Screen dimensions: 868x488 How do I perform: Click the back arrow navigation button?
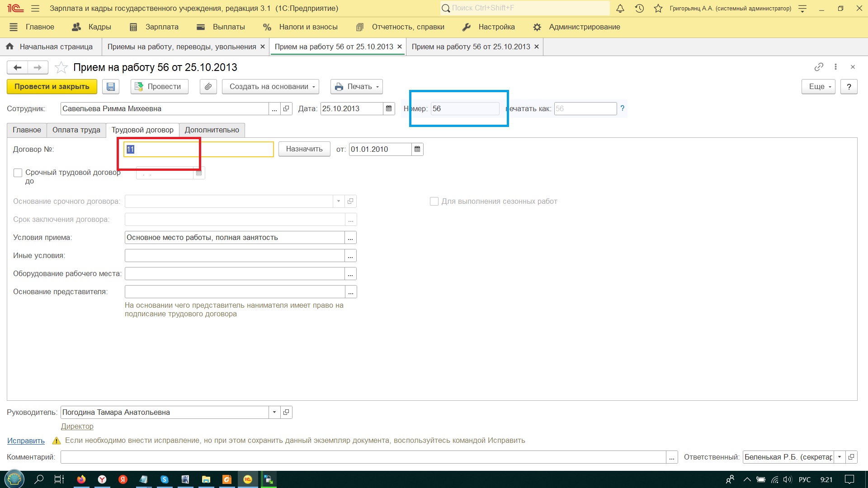pyautogui.click(x=17, y=67)
